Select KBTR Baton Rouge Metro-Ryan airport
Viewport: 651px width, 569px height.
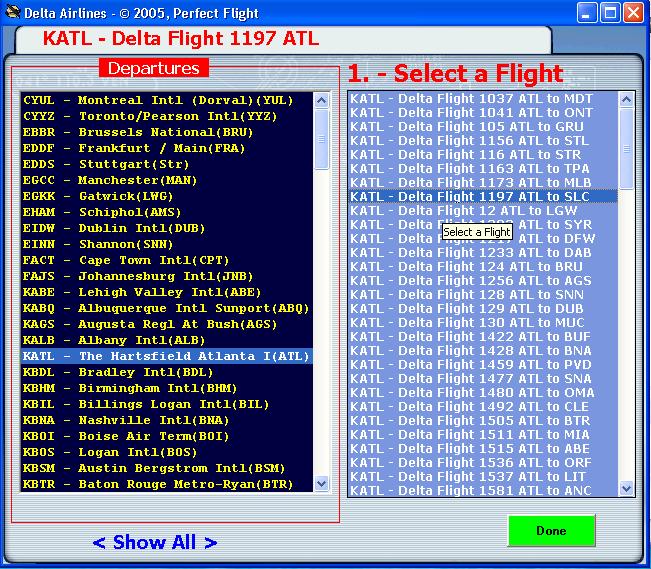[x=167, y=484]
